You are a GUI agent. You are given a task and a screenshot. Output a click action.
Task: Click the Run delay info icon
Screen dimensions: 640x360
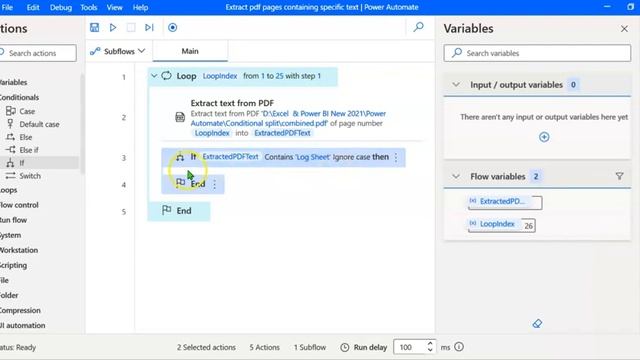(x=459, y=347)
